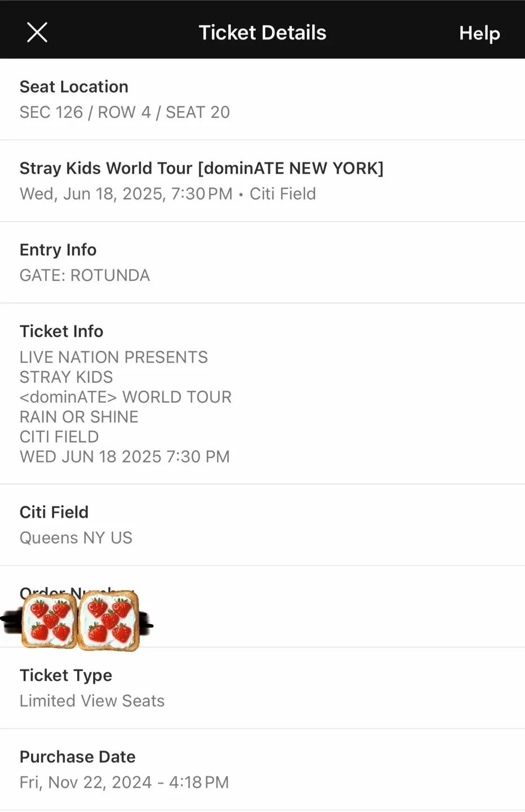Tap the Ticket Type heading
Viewport: 525px width, 812px height.
(x=65, y=675)
